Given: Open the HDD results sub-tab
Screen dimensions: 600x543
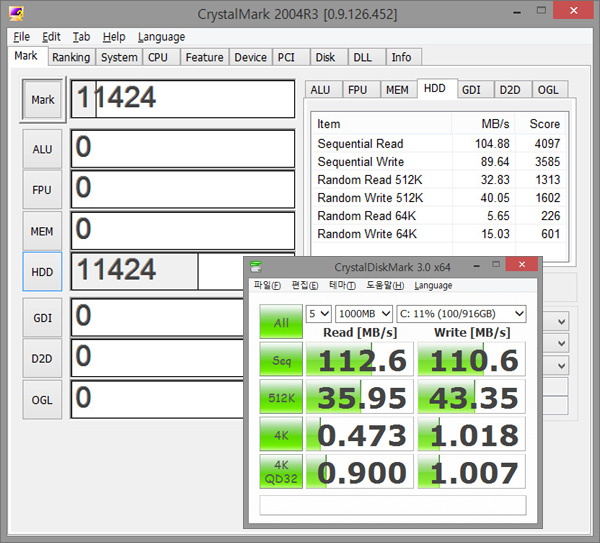Looking at the screenshot, I should click(x=435, y=88).
